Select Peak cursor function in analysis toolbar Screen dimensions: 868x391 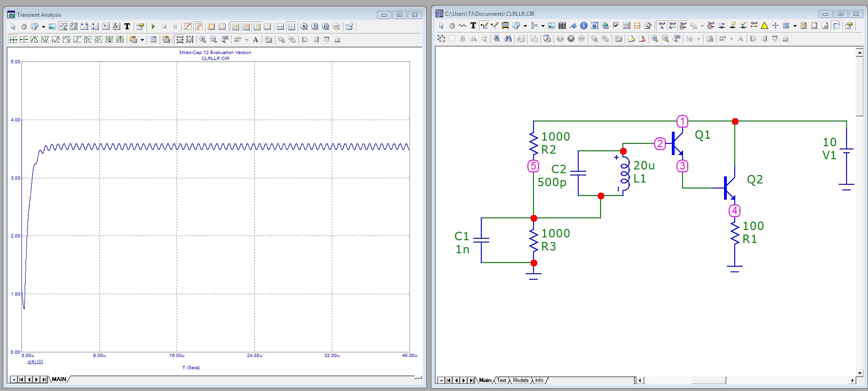point(34,40)
